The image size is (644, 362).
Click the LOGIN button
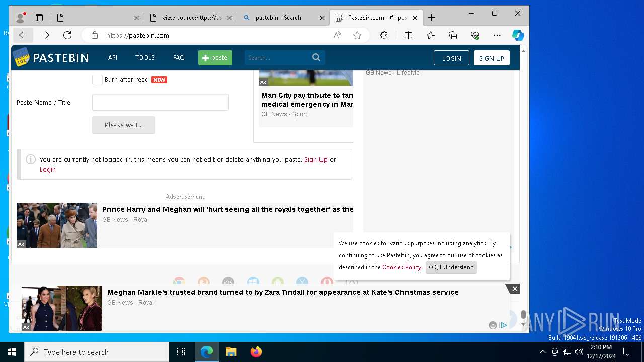point(451,58)
